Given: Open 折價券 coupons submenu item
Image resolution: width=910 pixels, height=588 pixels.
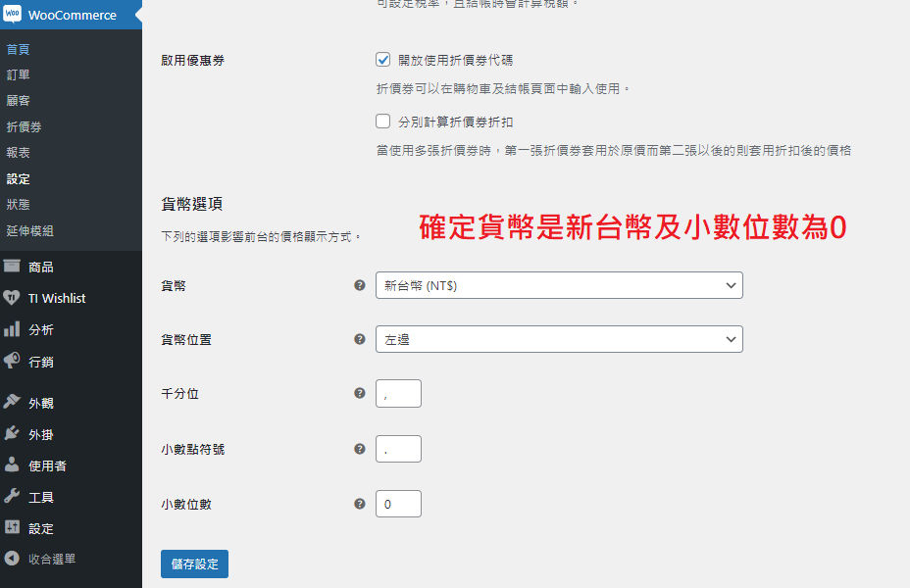Looking at the screenshot, I should pos(24,126).
